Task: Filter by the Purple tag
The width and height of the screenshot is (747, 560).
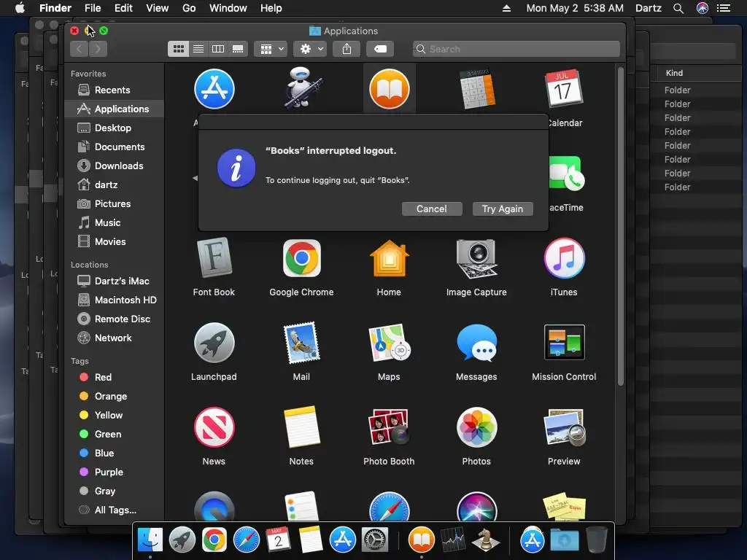Action: coord(115,472)
